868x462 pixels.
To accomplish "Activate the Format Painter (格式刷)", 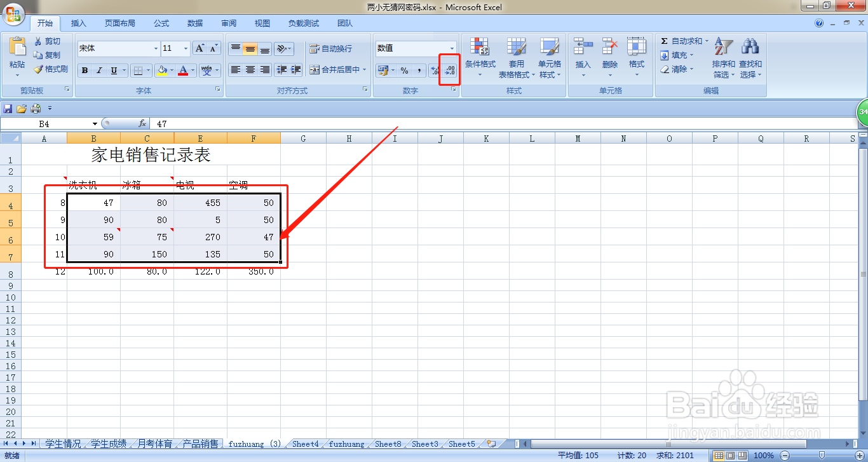I will click(51, 69).
